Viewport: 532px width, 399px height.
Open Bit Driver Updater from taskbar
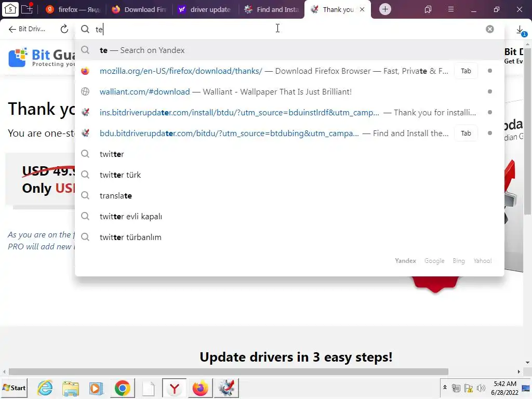[227, 388]
